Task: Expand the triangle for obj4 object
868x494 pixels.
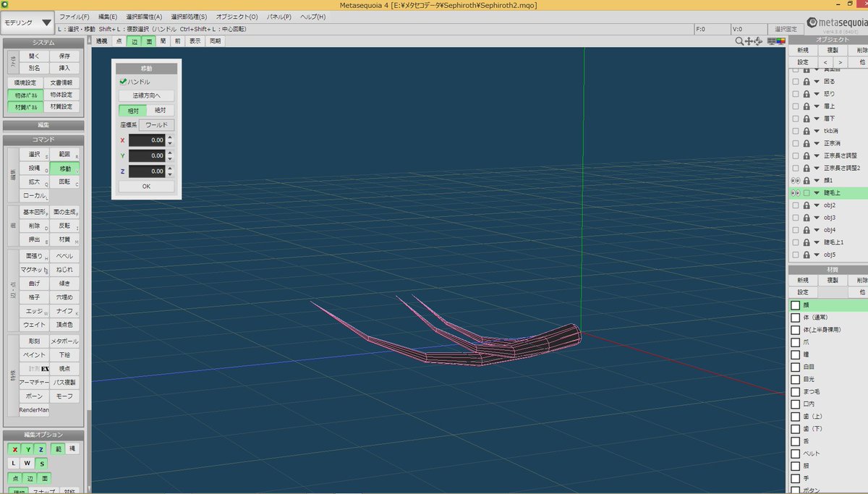Action: click(817, 230)
